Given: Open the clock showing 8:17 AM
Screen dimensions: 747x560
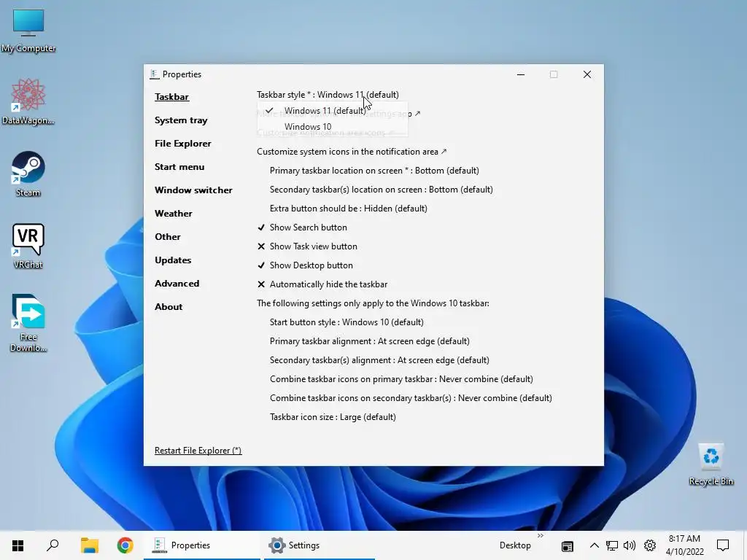Looking at the screenshot, I should point(684,545).
